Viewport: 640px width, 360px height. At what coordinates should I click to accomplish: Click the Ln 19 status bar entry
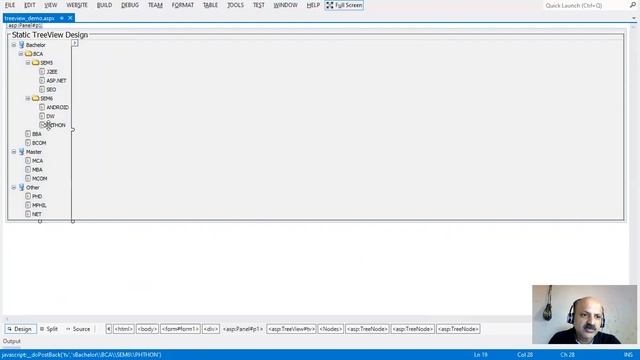coord(480,355)
